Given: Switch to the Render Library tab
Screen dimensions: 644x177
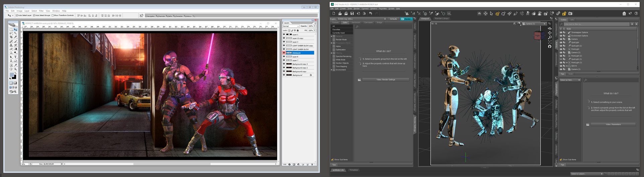Looking at the screenshot, I should click(x=441, y=19).
